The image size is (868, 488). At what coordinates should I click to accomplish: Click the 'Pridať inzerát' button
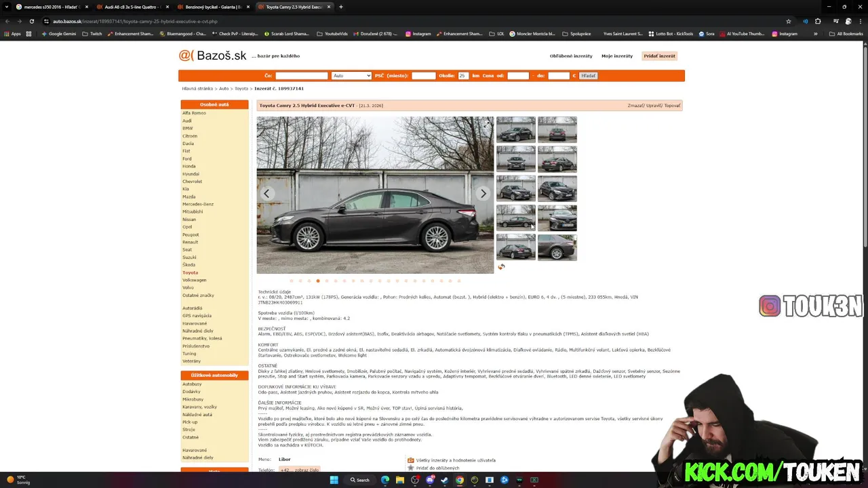point(659,56)
